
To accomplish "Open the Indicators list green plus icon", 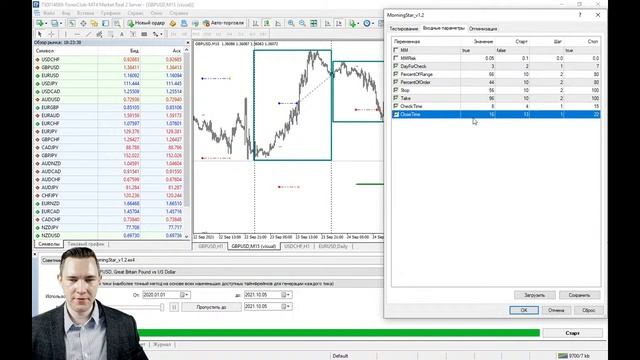I will coord(353,23).
